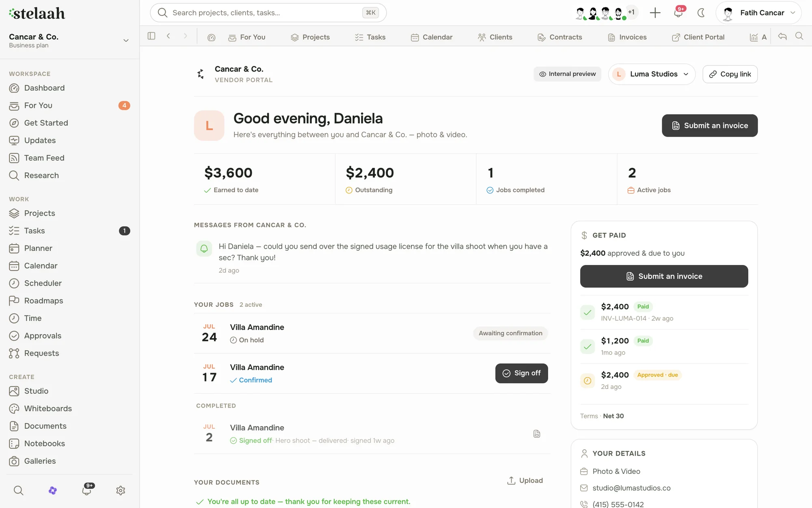Screen dimensions: 812x508
Task: Go back with the left arrow
Action: pyautogui.click(x=168, y=36)
